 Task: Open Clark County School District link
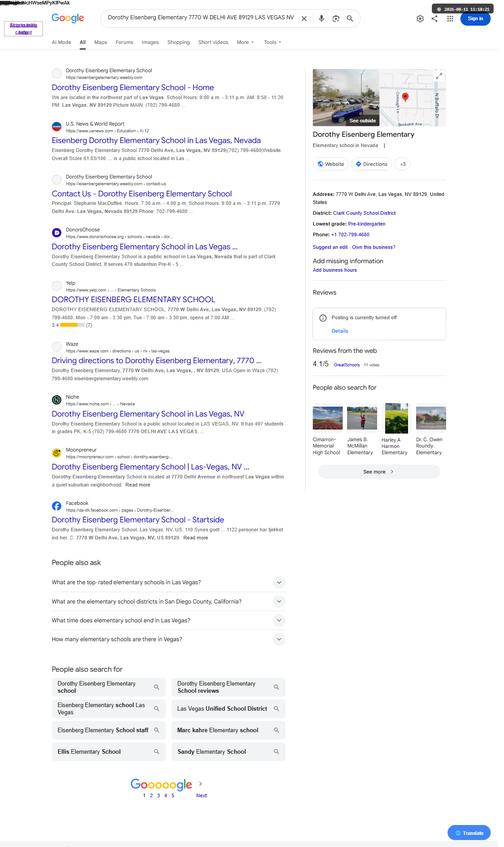click(x=364, y=213)
